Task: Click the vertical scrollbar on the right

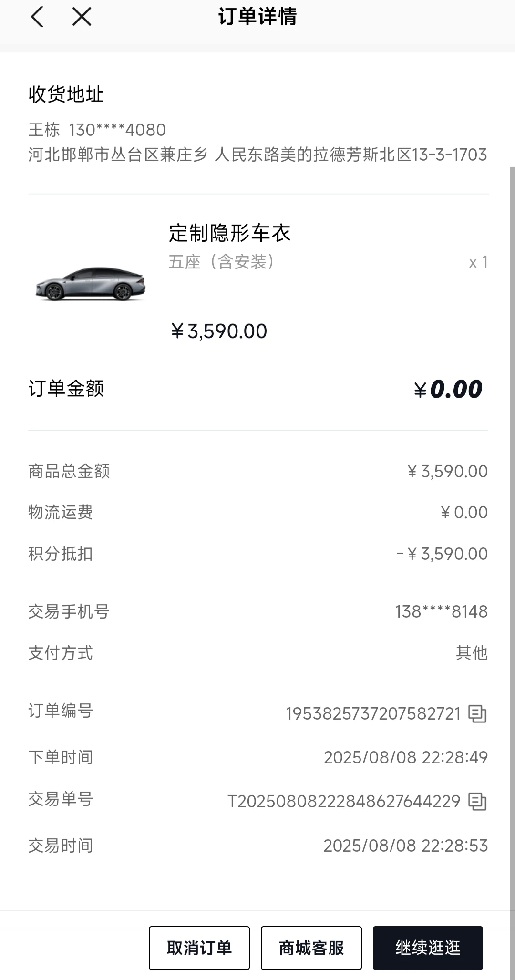Action: pyautogui.click(x=512, y=539)
